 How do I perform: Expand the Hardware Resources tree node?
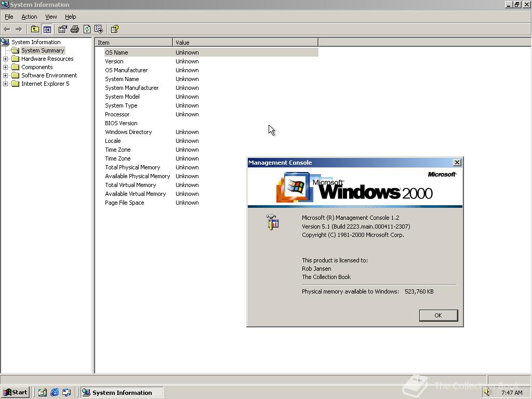pyautogui.click(x=5, y=59)
